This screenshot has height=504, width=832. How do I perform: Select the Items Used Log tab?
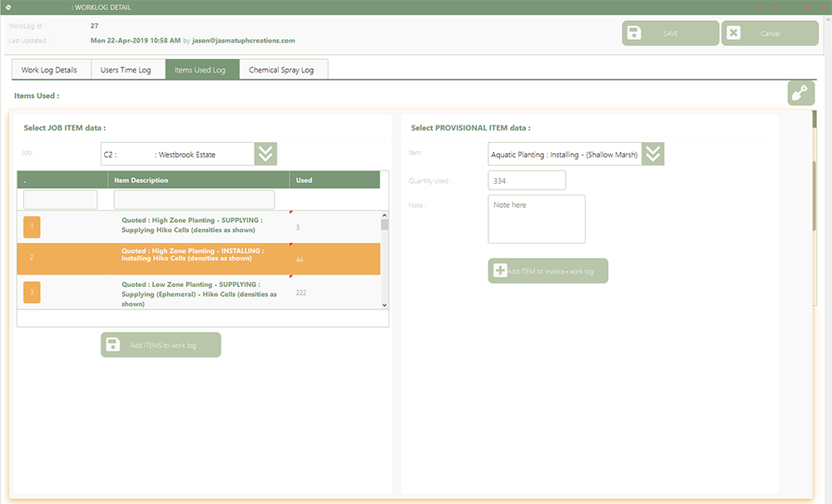(203, 70)
